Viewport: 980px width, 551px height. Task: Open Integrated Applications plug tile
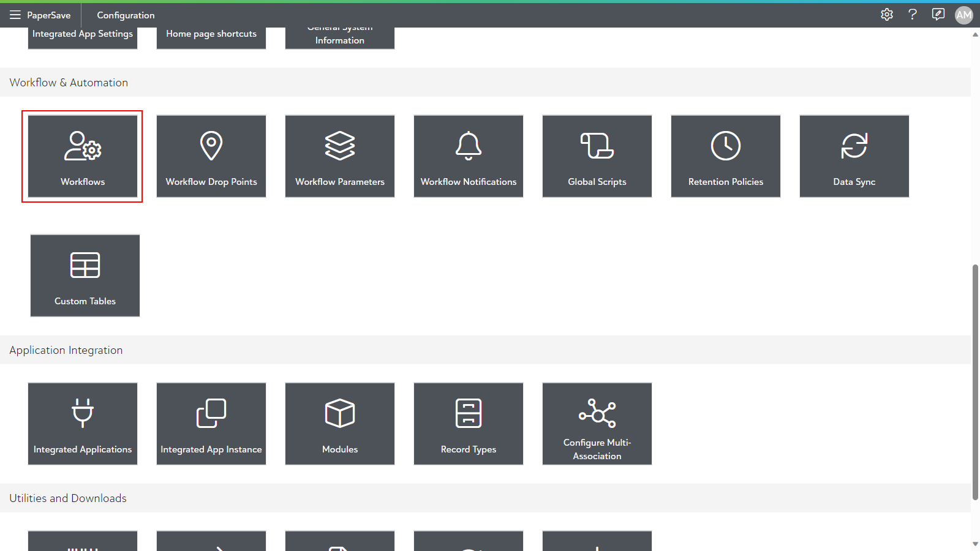pyautogui.click(x=83, y=424)
